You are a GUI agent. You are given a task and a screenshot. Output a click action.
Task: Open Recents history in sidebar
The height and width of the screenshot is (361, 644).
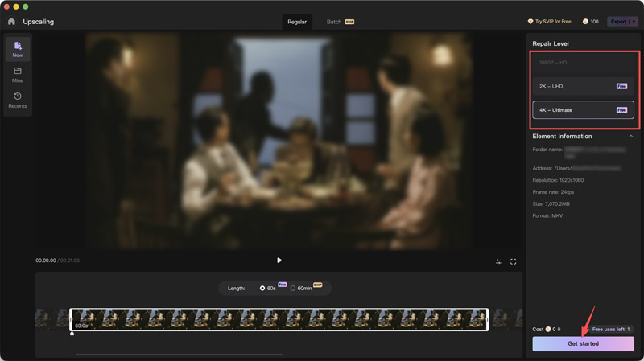tap(18, 101)
